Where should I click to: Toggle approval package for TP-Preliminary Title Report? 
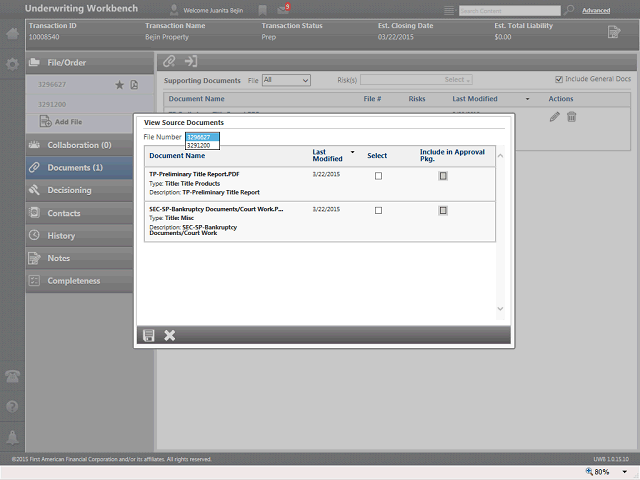click(x=443, y=176)
